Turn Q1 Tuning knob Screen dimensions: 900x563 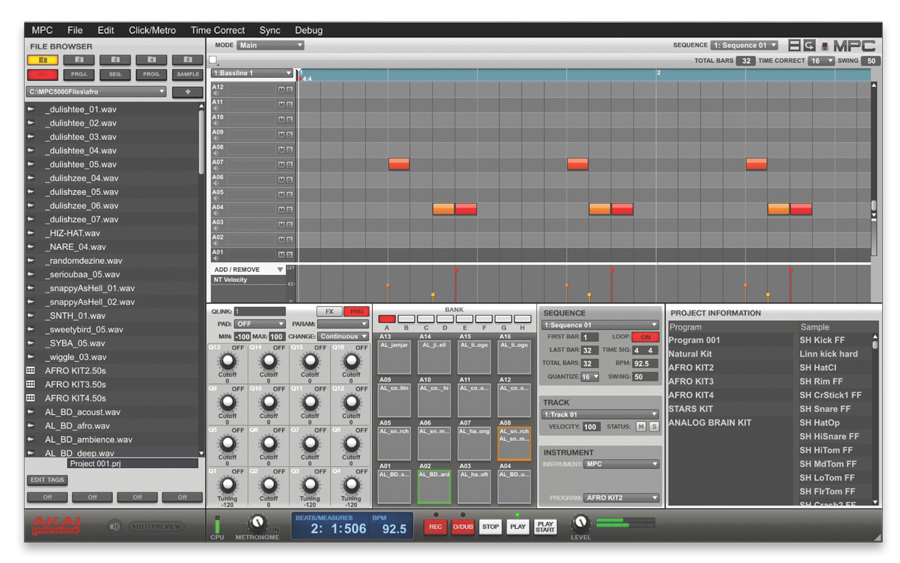coord(228,486)
